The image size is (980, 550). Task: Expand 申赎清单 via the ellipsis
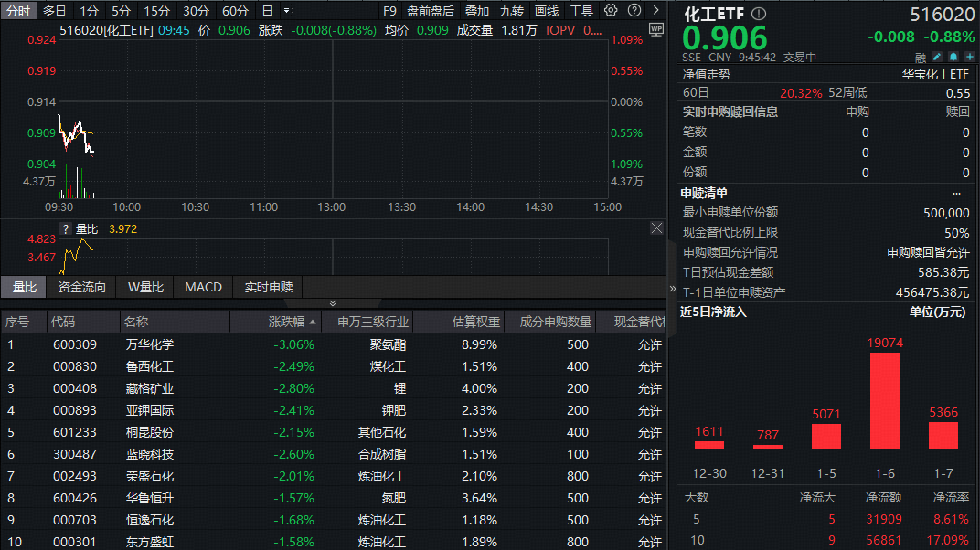pyautogui.click(x=956, y=193)
